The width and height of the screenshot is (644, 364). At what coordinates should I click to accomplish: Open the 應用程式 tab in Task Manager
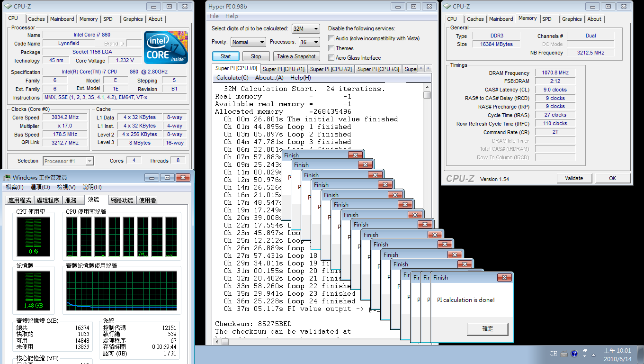point(20,200)
